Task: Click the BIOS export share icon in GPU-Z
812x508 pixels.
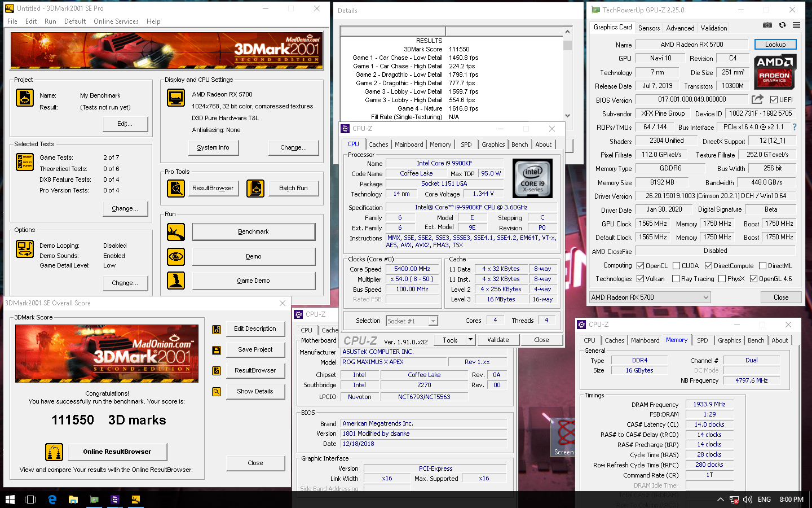Action: [757, 99]
